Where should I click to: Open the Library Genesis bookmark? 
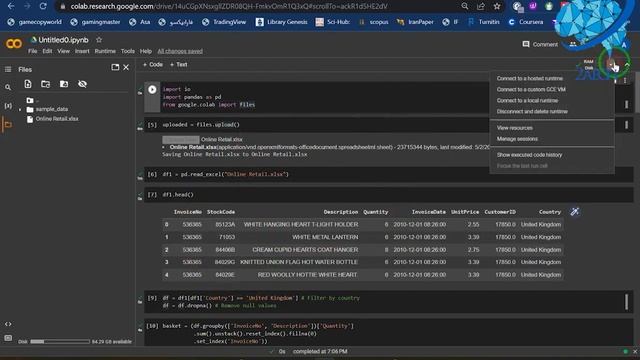pyautogui.click(x=282, y=22)
